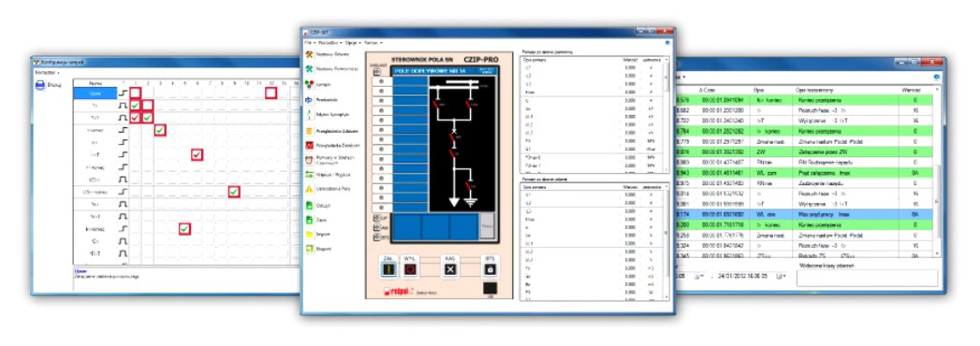Toggle the checked box in column 9
The image size is (980, 346).
[234, 192]
